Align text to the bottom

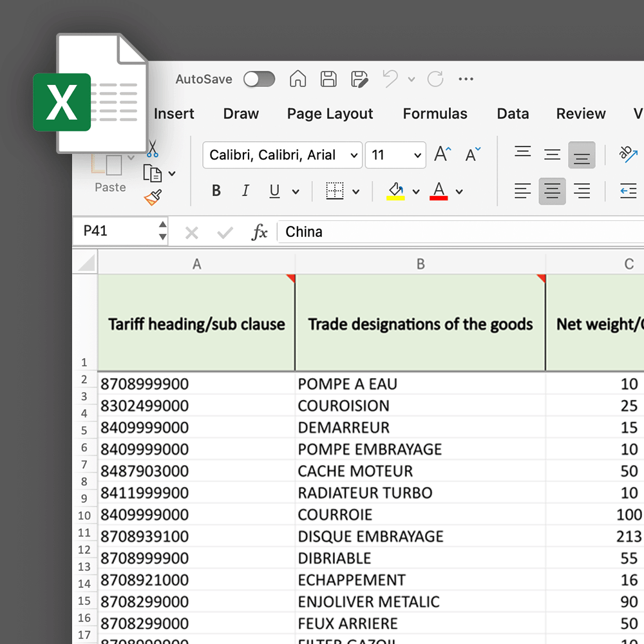tap(582, 155)
